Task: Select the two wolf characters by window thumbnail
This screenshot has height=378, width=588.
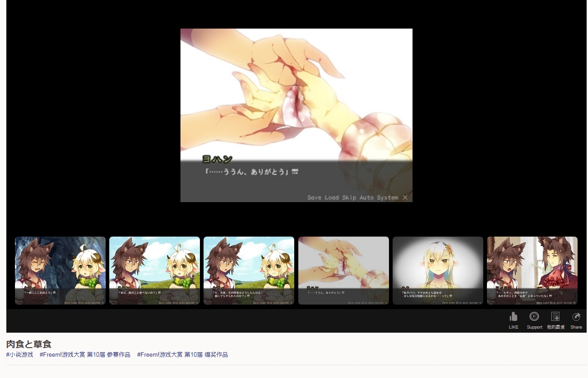Action: pyautogui.click(x=532, y=271)
